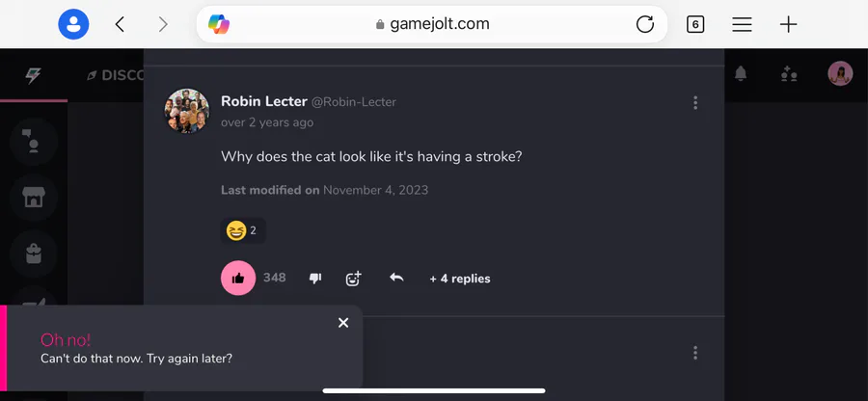Screen dimensions: 868x401
Task: Toggle the dislike thumbs-down on comment
Action: point(314,278)
